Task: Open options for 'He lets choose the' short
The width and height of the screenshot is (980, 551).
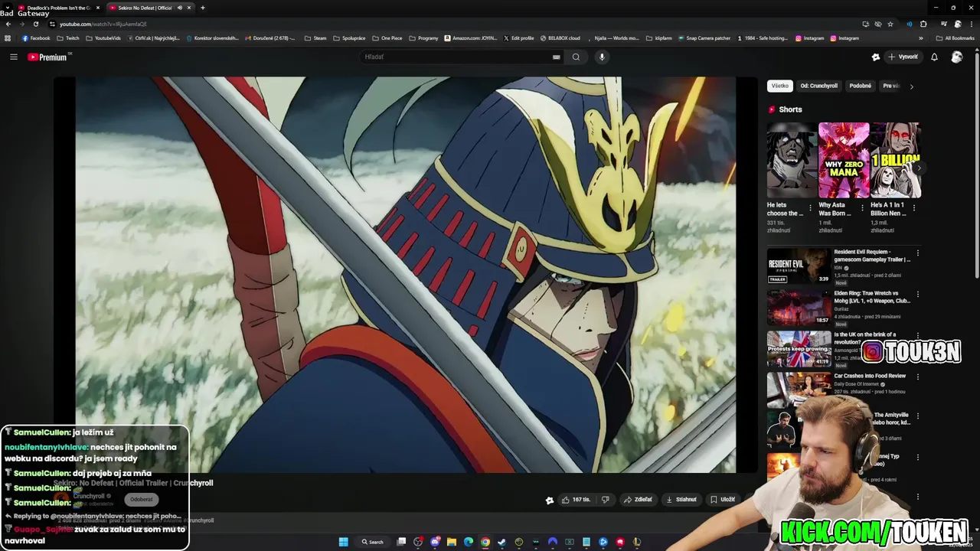Action: click(811, 207)
